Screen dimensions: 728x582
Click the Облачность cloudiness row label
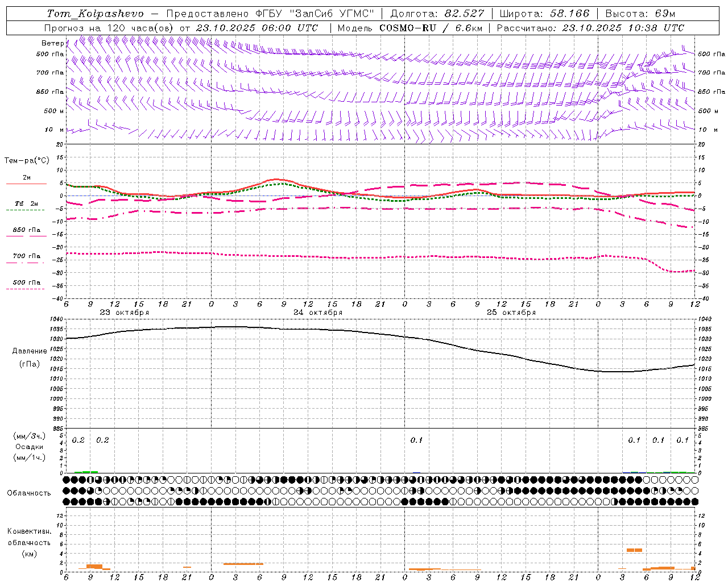pyautogui.click(x=29, y=493)
